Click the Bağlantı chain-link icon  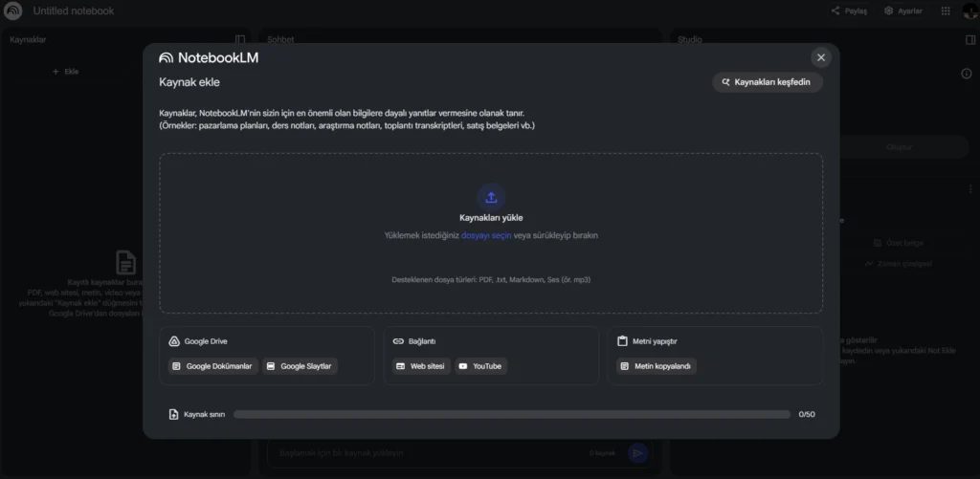coord(398,341)
